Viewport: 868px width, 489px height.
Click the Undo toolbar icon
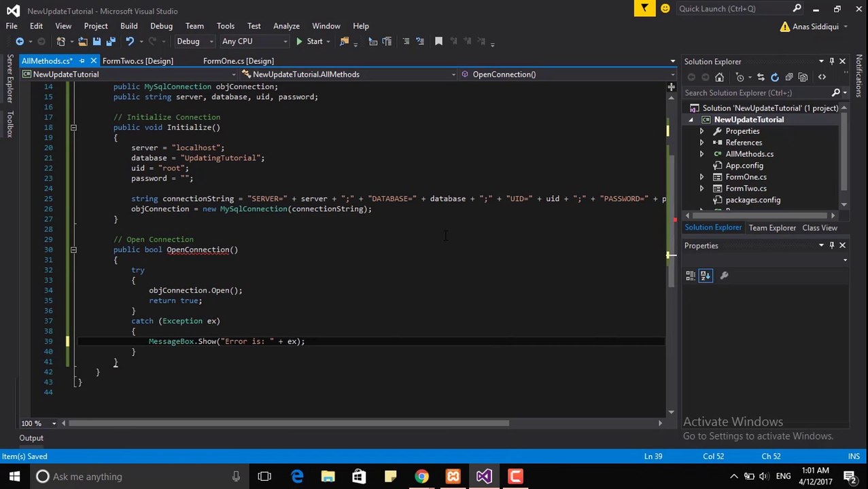(x=130, y=42)
